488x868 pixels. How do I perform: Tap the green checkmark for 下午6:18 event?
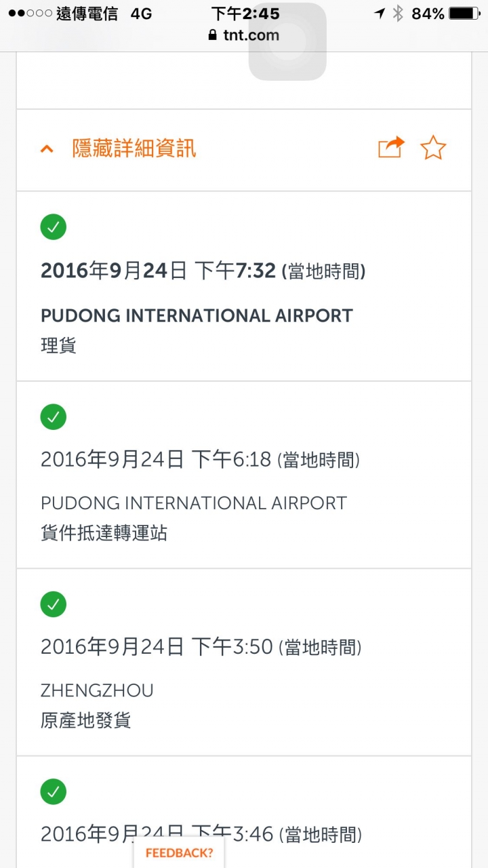pyautogui.click(x=54, y=416)
